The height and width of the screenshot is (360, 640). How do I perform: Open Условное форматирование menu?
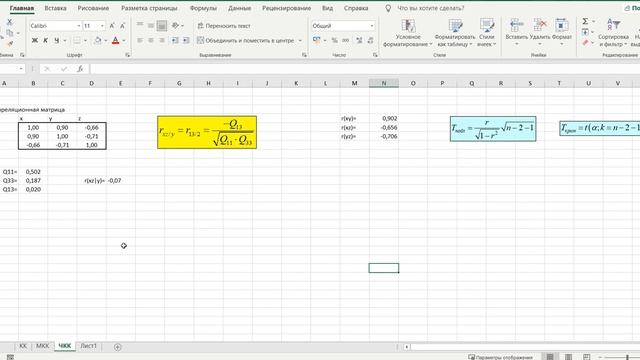[x=408, y=33]
